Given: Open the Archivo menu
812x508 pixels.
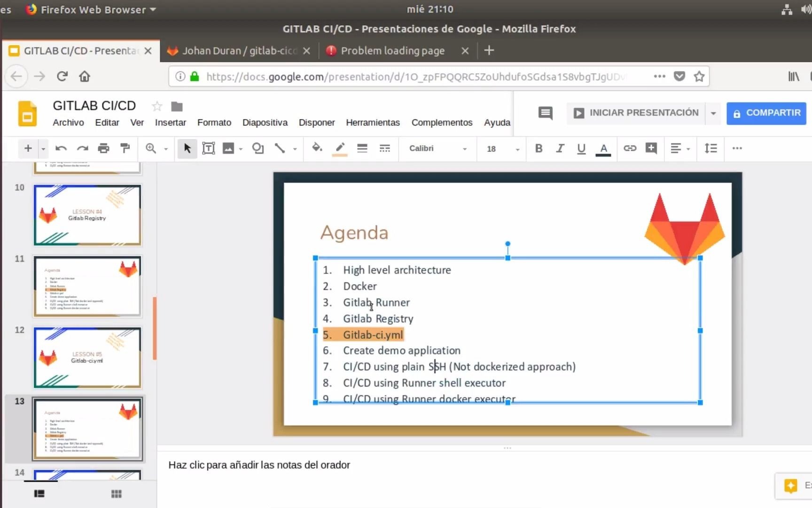Looking at the screenshot, I should click(68, 122).
